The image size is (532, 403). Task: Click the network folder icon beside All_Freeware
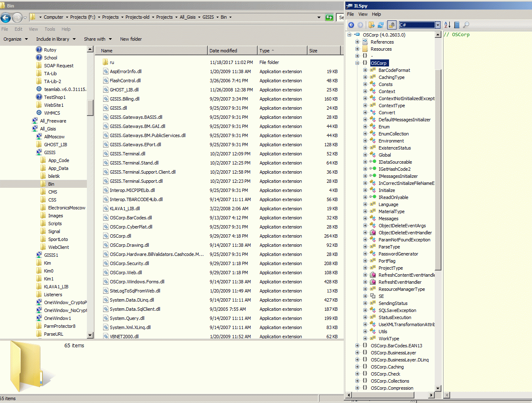coord(35,121)
